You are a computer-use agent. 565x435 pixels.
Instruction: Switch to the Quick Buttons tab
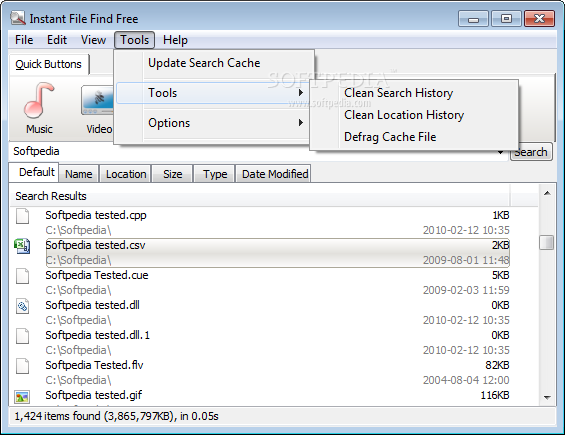pos(49,64)
